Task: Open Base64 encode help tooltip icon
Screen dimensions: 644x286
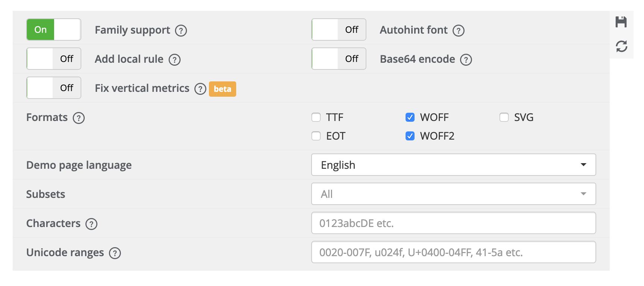Action: click(466, 60)
